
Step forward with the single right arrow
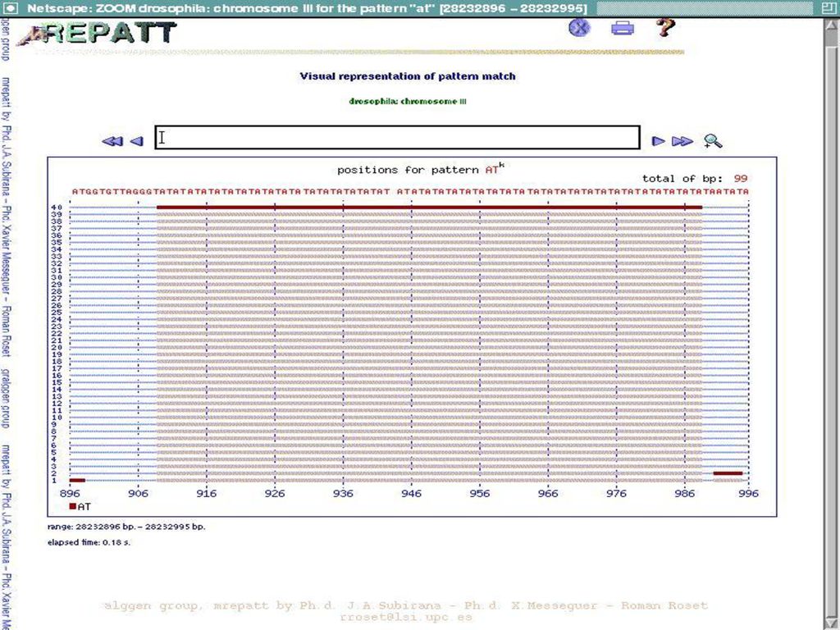659,141
